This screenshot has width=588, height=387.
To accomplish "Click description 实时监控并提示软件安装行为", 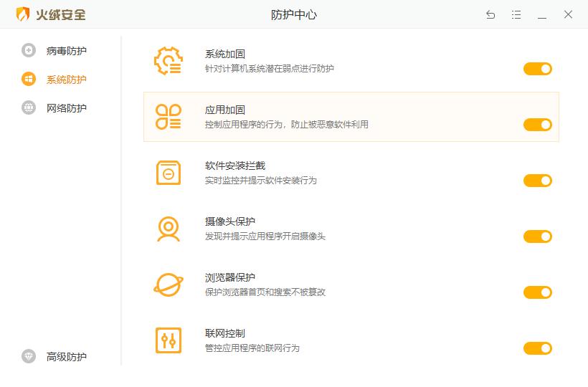I will (x=260, y=181).
